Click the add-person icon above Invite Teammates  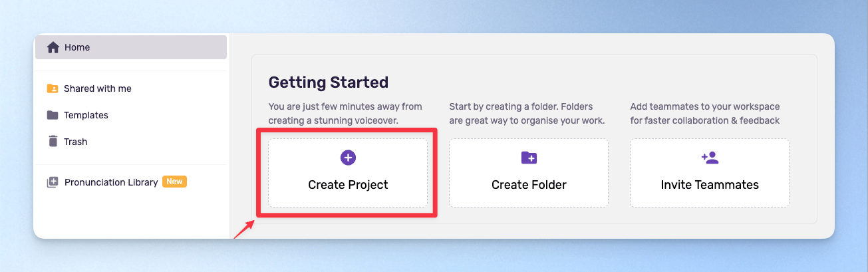tap(710, 158)
